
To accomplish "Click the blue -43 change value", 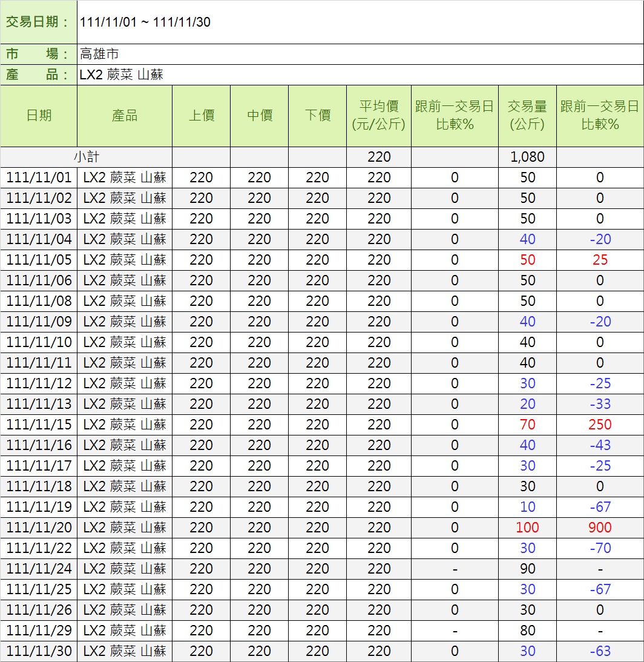I will point(600,445).
